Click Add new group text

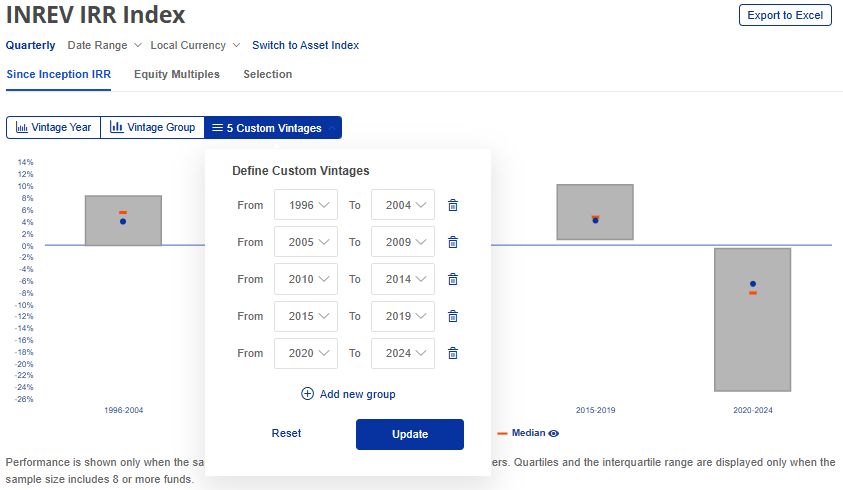coord(358,394)
